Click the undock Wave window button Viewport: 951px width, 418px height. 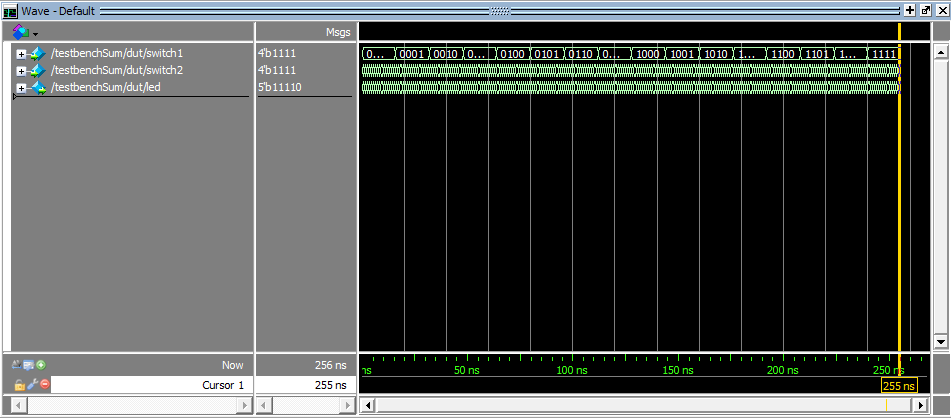point(924,9)
